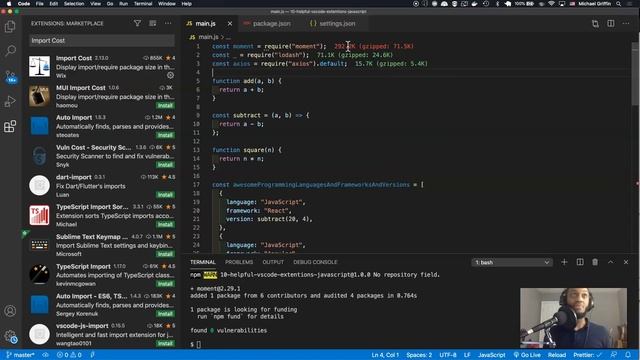Click 'Ln 4, Col 1' in status bar
The height and width of the screenshot is (360, 640).
[x=385, y=355]
